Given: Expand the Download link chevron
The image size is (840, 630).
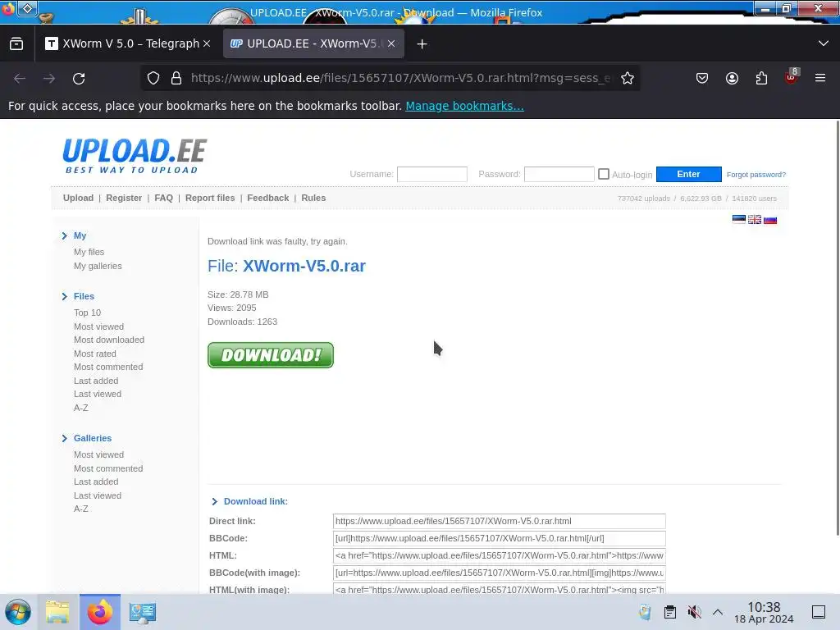Looking at the screenshot, I should pos(215,501).
